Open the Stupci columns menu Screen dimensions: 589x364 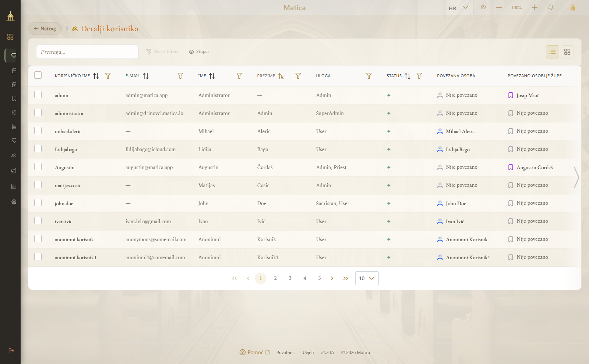199,51
